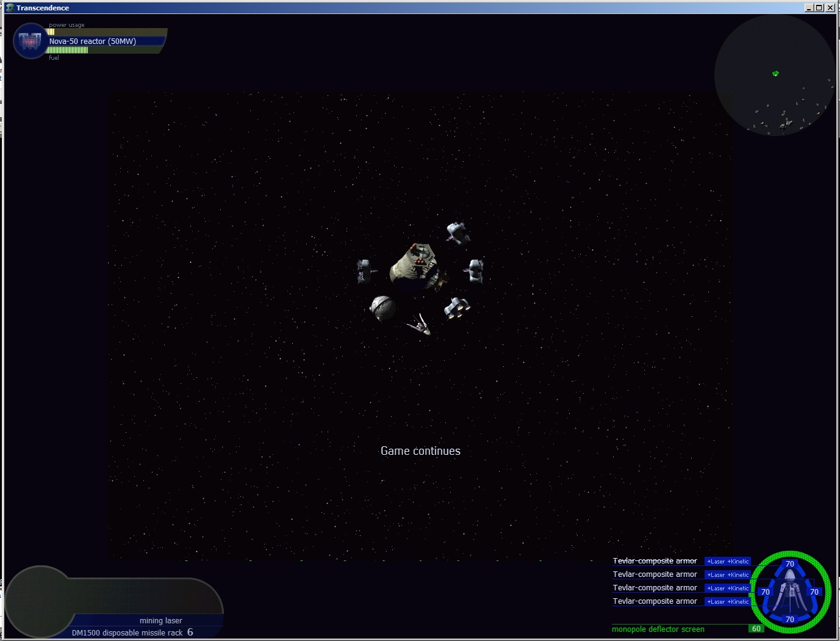Click the large central station
Viewport: 840px width, 641px height.
point(418,268)
